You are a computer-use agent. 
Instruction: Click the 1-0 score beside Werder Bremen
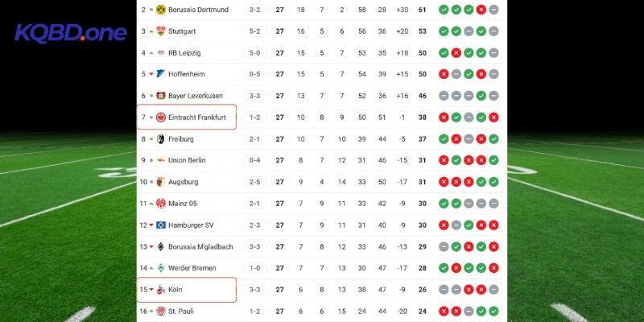point(254,268)
